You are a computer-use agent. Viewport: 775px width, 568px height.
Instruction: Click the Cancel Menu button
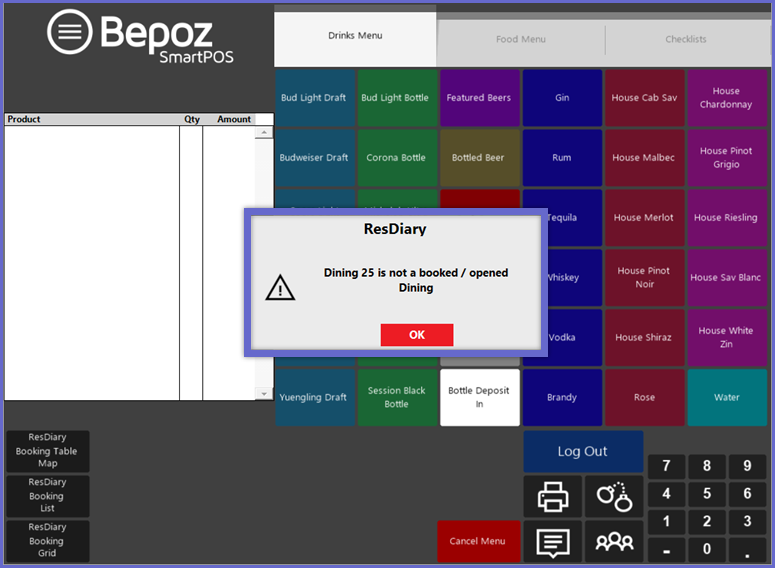(478, 541)
